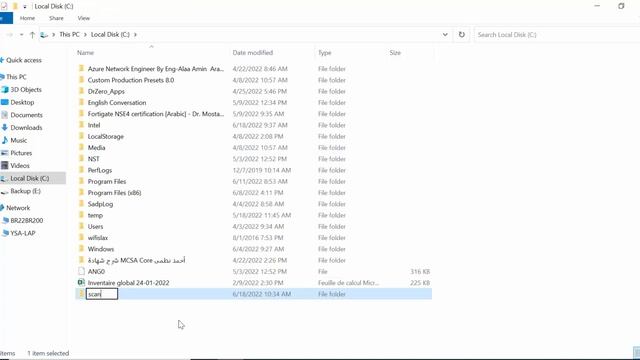Click the properties checkmark icon in title bar
The height and width of the screenshot is (360, 640).
click(4, 6)
